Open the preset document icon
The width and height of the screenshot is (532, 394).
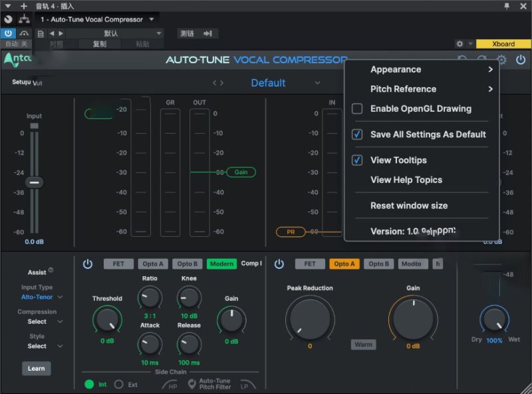[41, 34]
